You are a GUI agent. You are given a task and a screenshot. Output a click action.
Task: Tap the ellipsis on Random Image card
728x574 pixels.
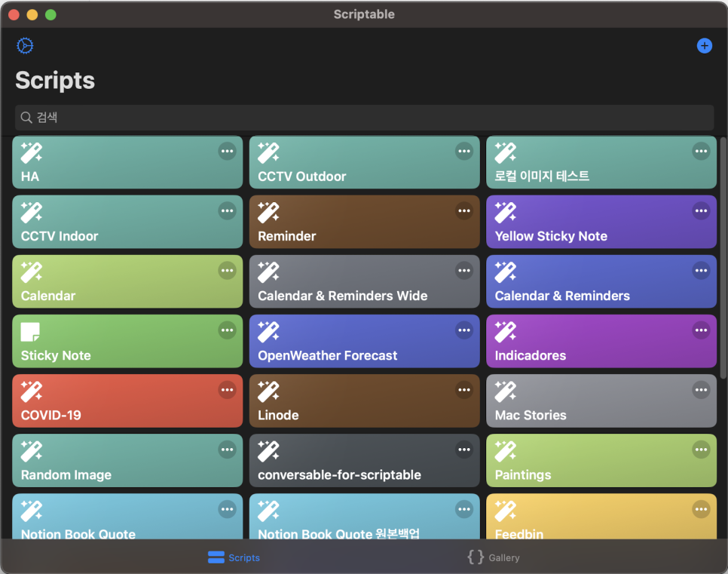pos(227,450)
